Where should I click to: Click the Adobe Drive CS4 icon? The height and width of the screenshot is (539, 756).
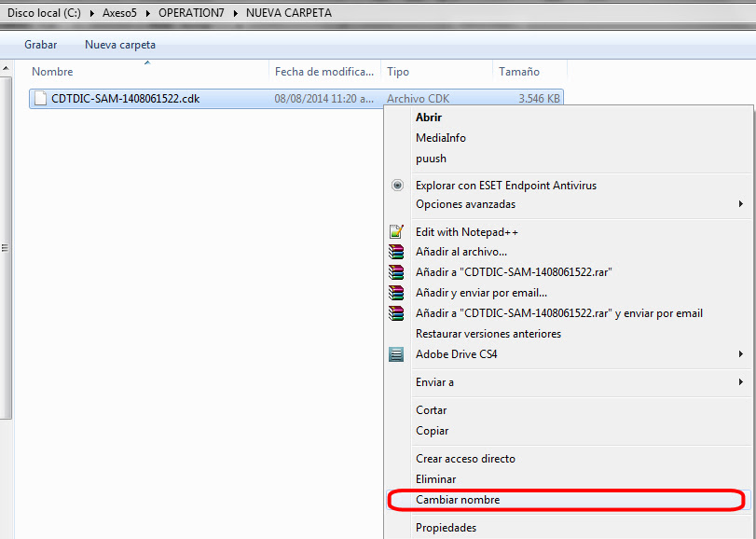(396, 354)
